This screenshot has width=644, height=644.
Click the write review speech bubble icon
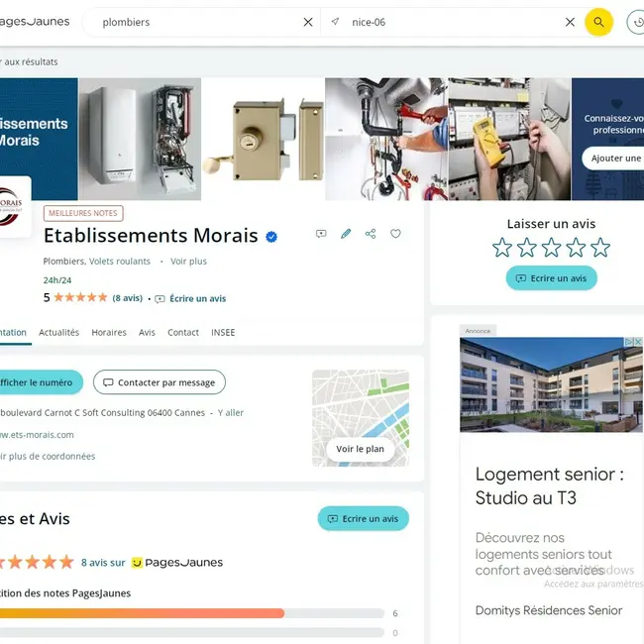point(321,234)
